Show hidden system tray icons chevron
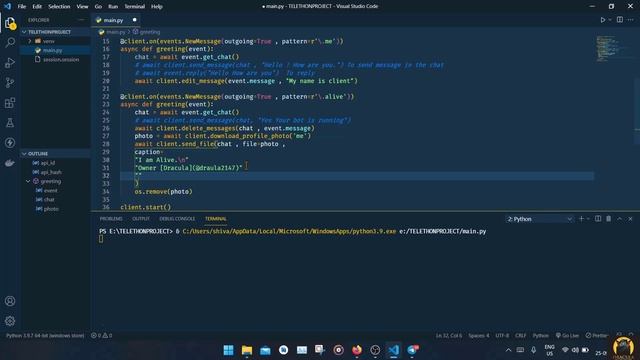The height and width of the screenshot is (360, 640). click(508, 350)
